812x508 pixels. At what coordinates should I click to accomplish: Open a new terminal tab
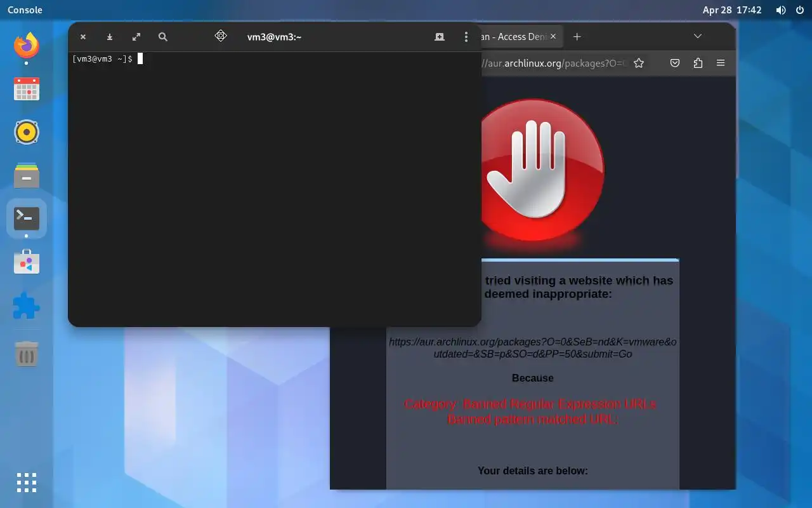(440, 37)
